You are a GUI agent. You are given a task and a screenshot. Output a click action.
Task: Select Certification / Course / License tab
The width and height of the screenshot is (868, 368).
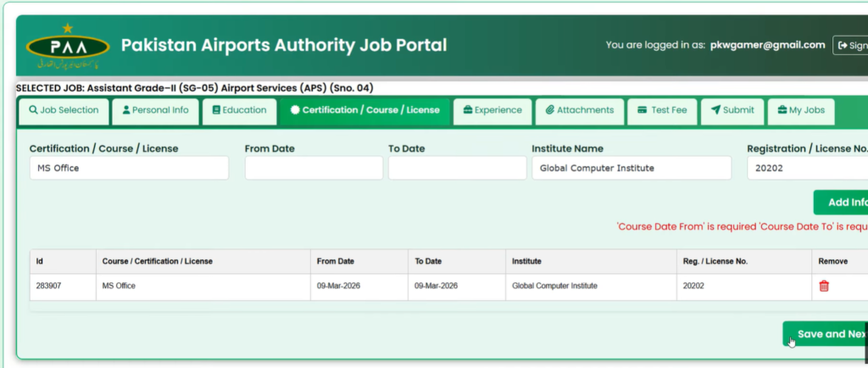point(364,110)
